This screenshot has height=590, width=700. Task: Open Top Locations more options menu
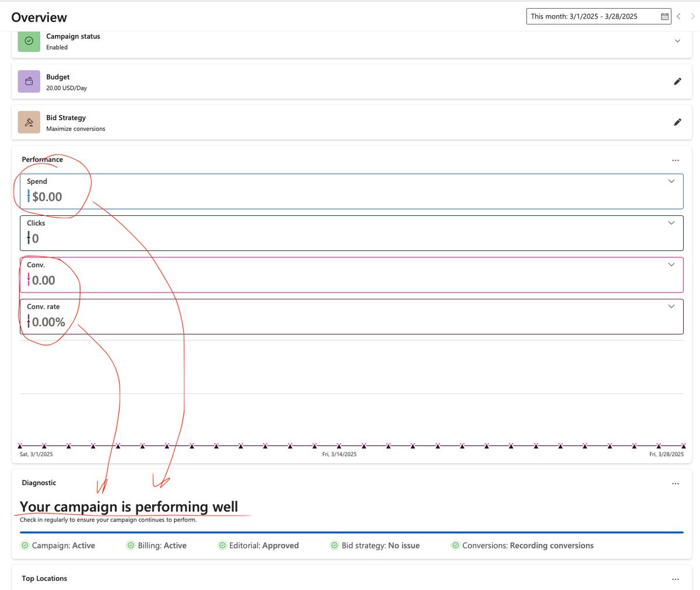point(675,579)
